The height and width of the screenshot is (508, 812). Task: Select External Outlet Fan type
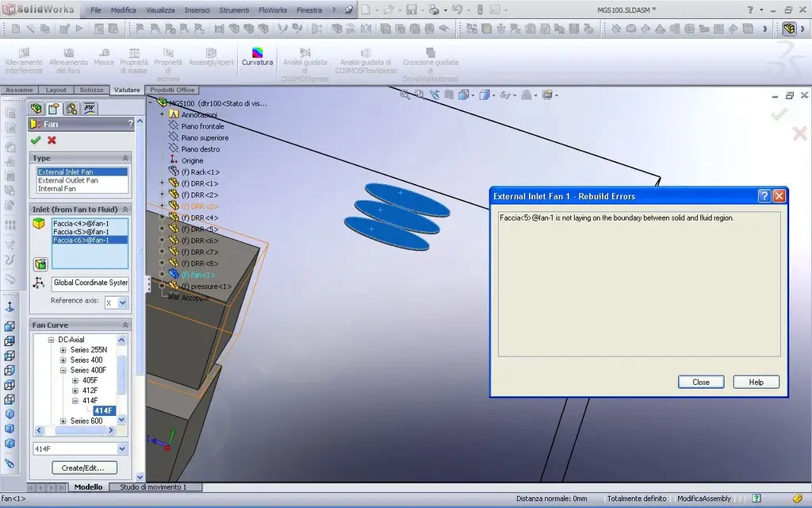[x=68, y=180]
